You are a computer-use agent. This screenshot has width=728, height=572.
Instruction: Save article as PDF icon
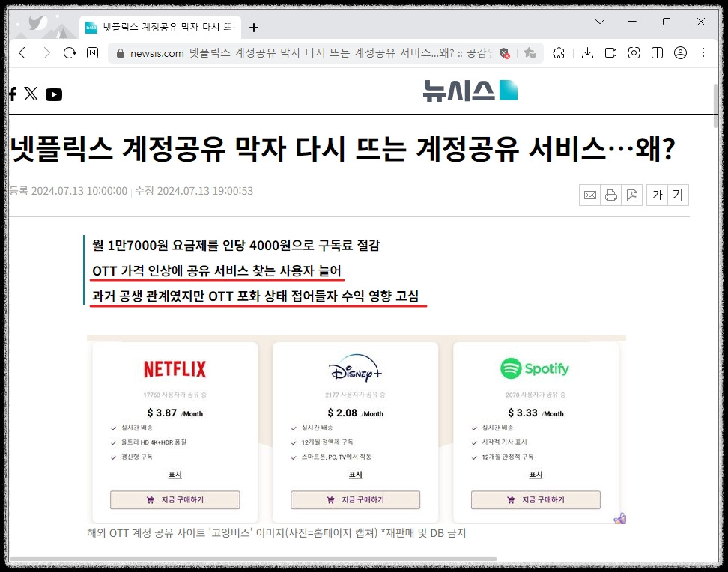click(632, 195)
